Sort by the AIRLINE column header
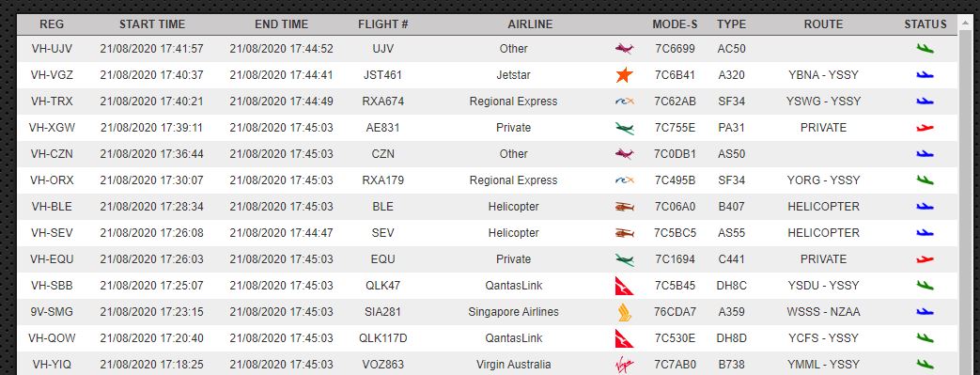Viewport: 980px width, 375px height. pyautogui.click(x=530, y=24)
